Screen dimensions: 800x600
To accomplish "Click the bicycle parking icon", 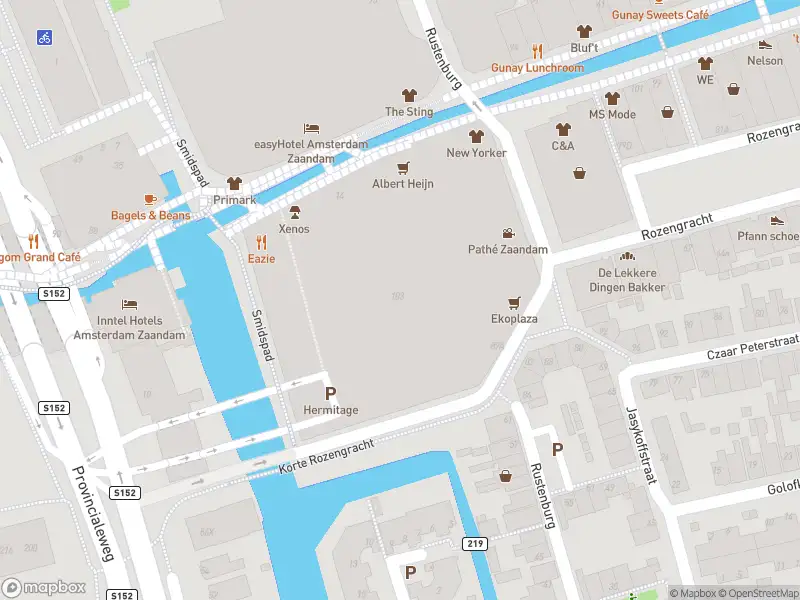I will pyautogui.click(x=44, y=37).
